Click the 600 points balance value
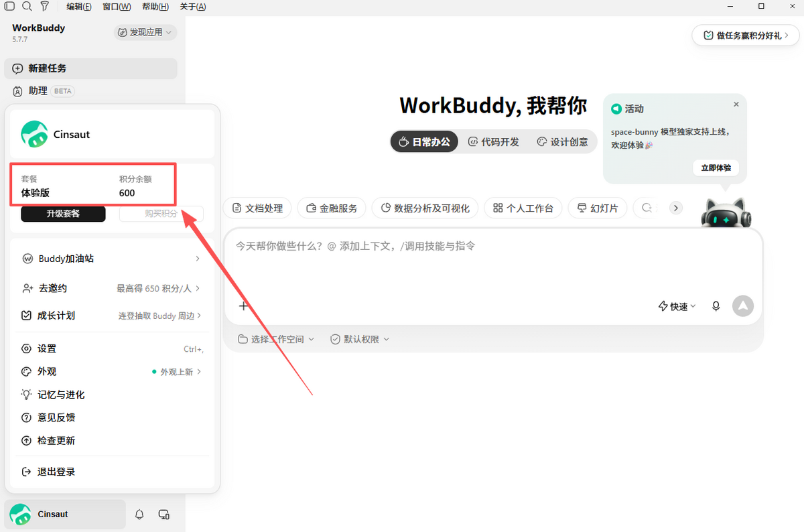This screenshot has height=532, width=804. (127, 193)
